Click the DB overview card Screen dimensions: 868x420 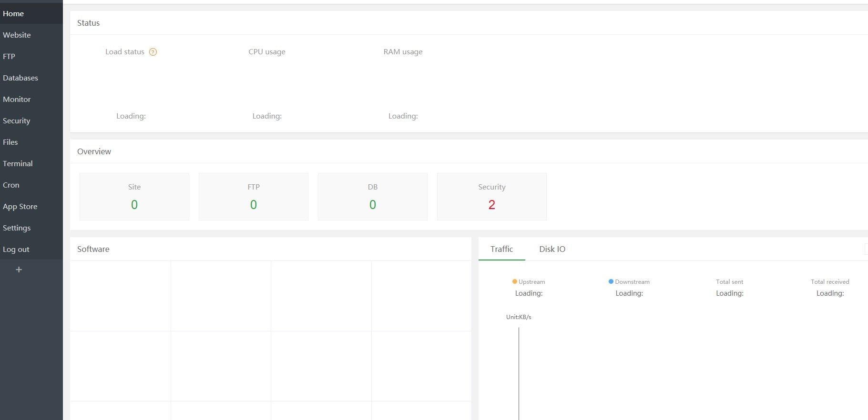tap(372, 197)
